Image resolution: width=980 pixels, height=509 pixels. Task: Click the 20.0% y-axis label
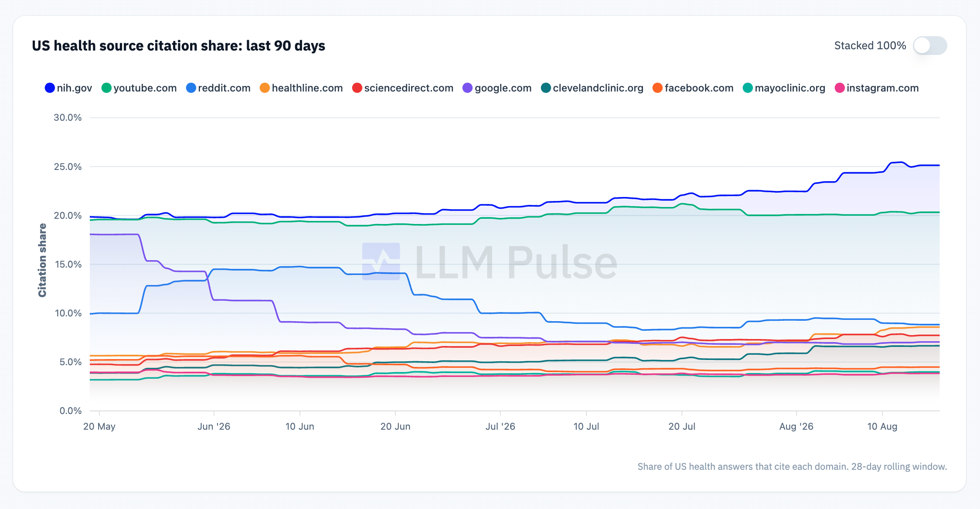pyautogui.click(x=68, y=215)
